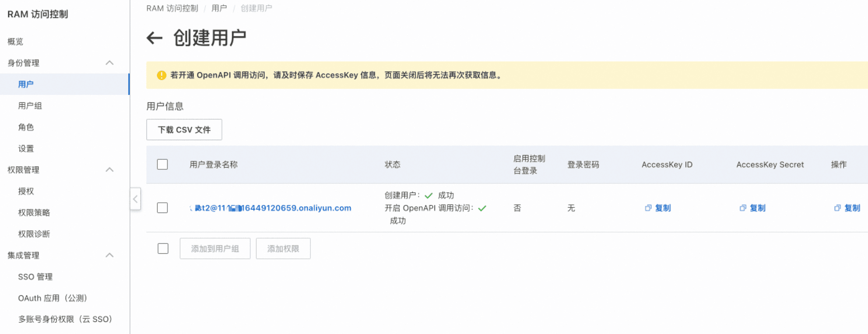The width and height of the screenshot is (868, 334).
Task: Click the 否 value in console login column
Action: [517, 208]
